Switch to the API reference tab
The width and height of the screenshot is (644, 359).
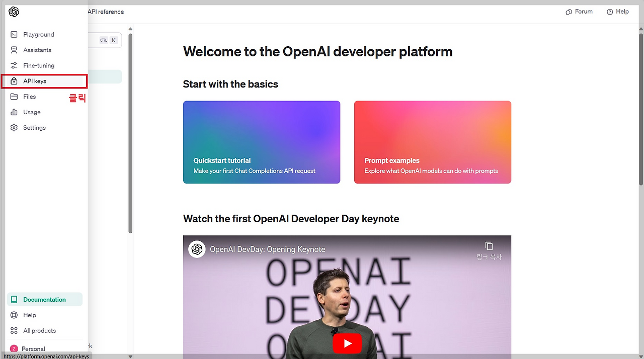click(x=106, y=12)
